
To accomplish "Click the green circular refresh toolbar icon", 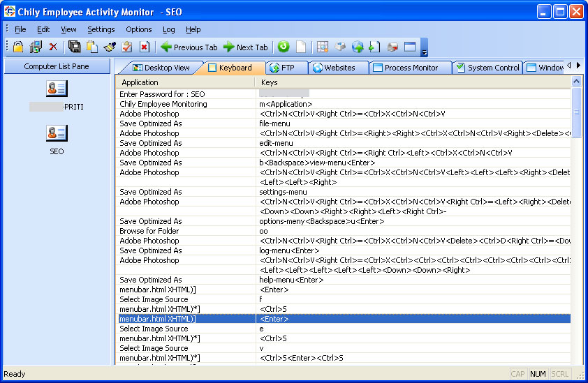I will click(284, 47).
